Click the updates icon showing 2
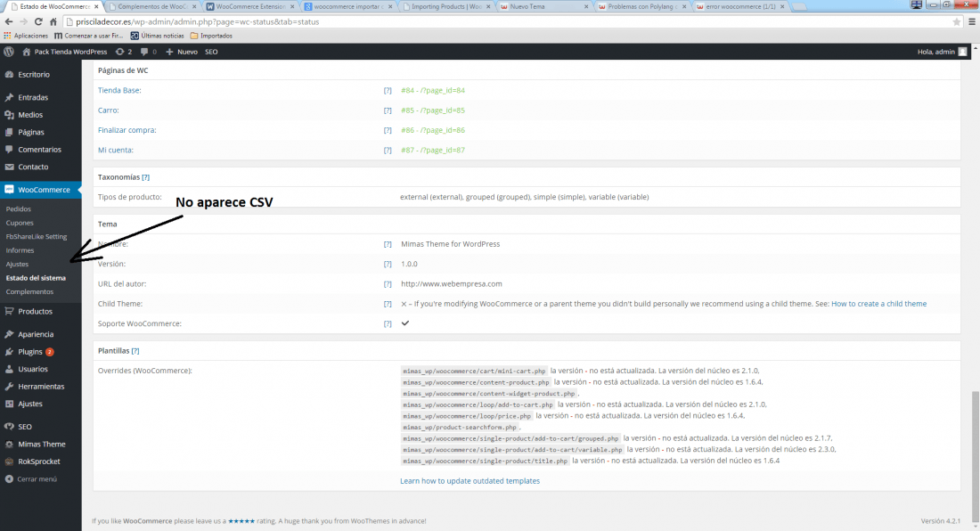Image resolution: width=980 pixels, height=531 pixels. pos(124,52)
